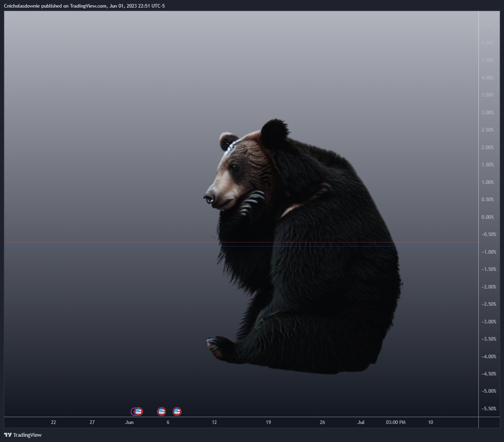Click the publisher header text mentioning TradingView.com
504x442 pixels.
(x=84, y=6)
